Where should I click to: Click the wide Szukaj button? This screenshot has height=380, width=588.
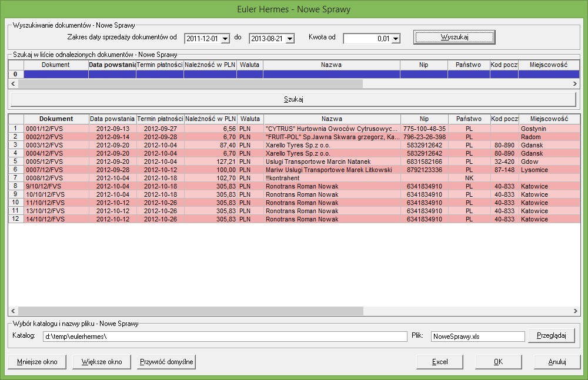click(293, 99)
